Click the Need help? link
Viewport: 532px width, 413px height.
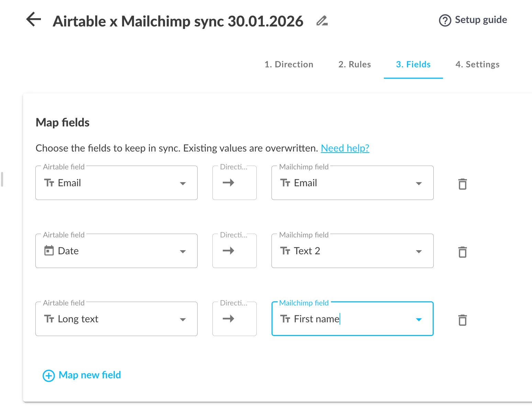[345, 148]
